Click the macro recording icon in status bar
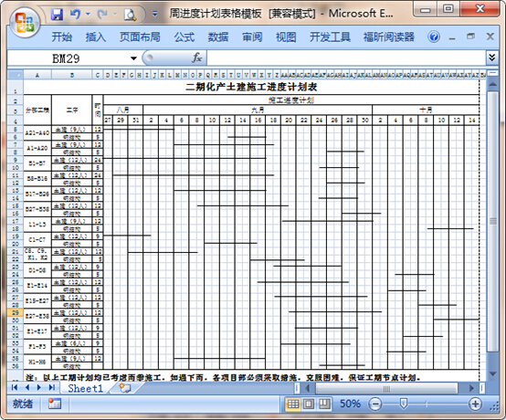The image size is (506, 420). 55,404
